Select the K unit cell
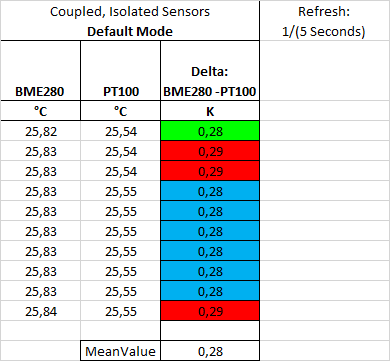The image size is (390, 361). [x=210, y=111]
